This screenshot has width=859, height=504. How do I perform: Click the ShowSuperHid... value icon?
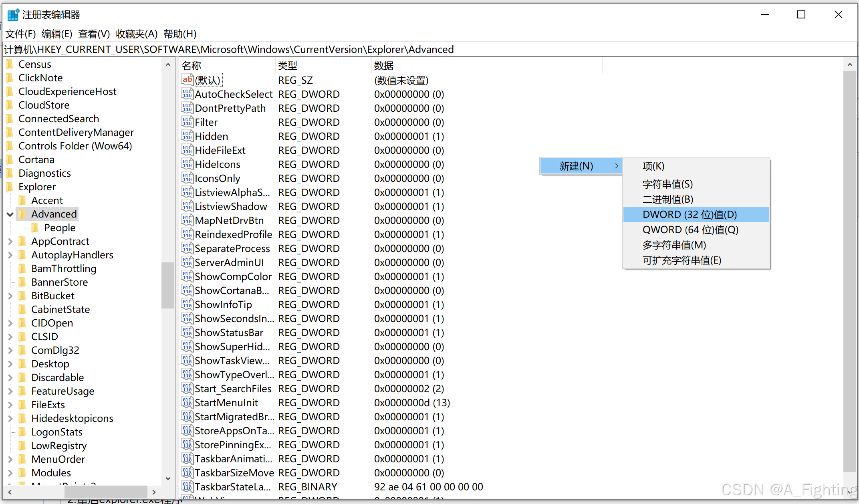[x=187, y=347]
